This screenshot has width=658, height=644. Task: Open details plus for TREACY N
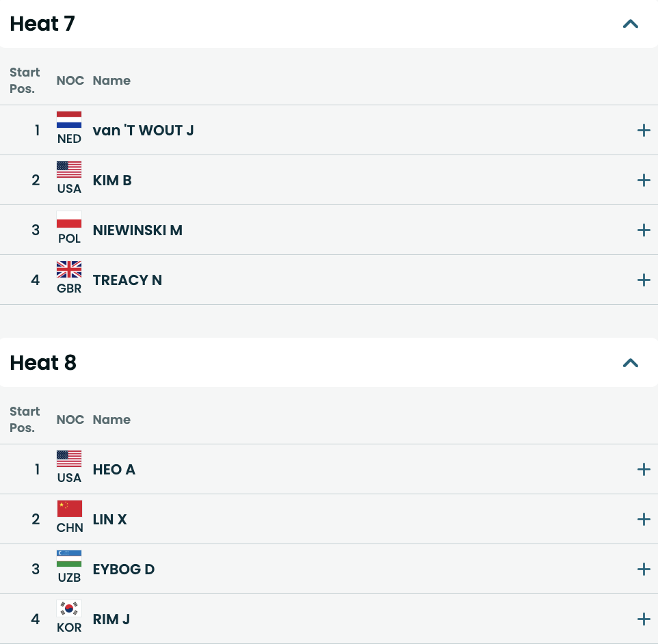tap(643, 280)
